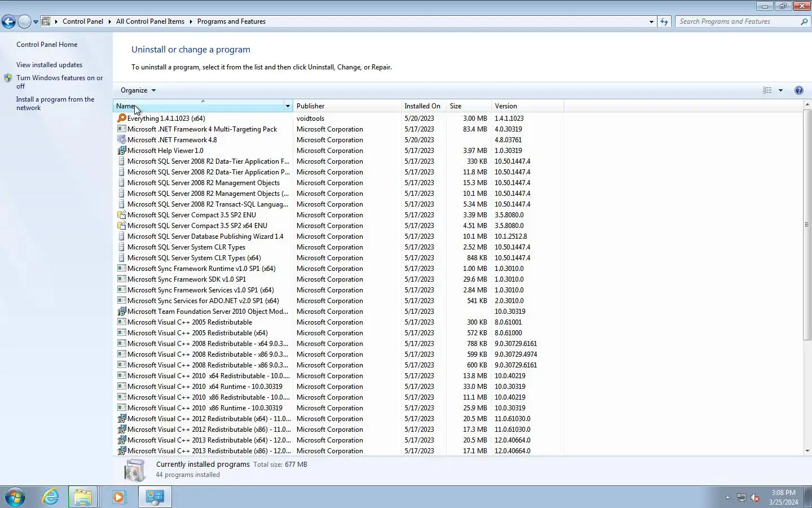Open the Windows Start button
Viewport: 812px width, 508px height.
pyautogui.click(x=15, y=497)
